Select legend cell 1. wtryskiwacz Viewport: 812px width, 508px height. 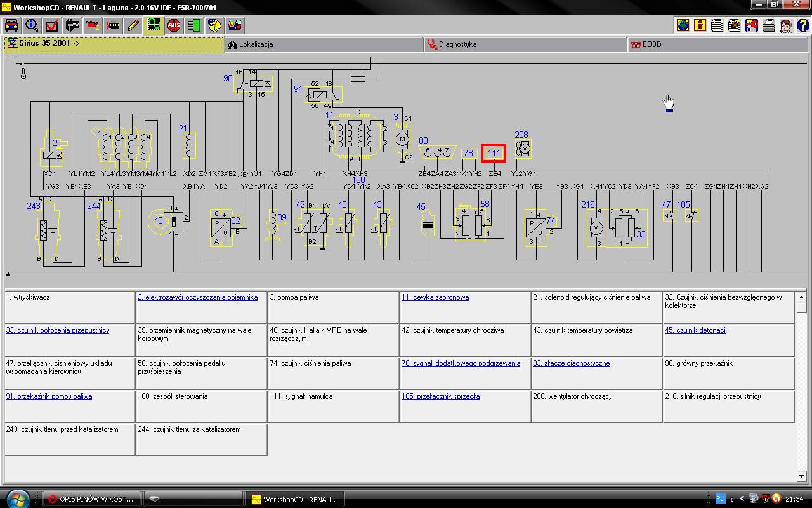[70, 307]
